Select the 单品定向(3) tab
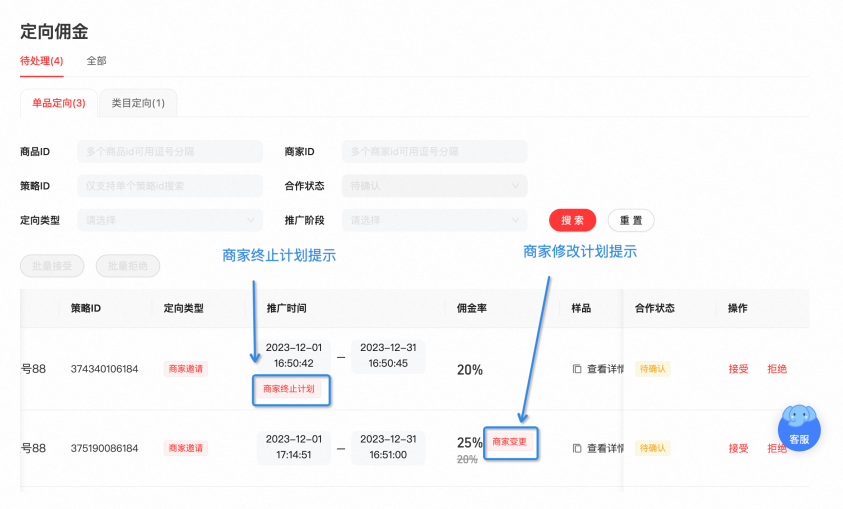843x509 pixels. point(59,103)
